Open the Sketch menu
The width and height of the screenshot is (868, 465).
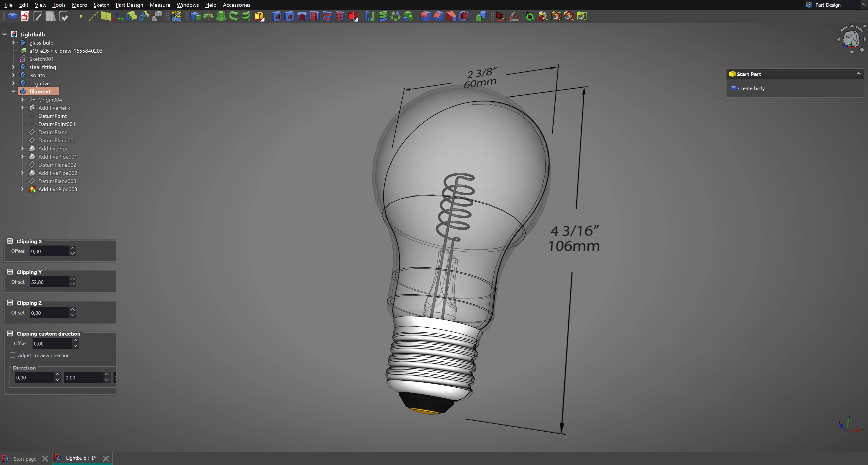pos(101,5)
